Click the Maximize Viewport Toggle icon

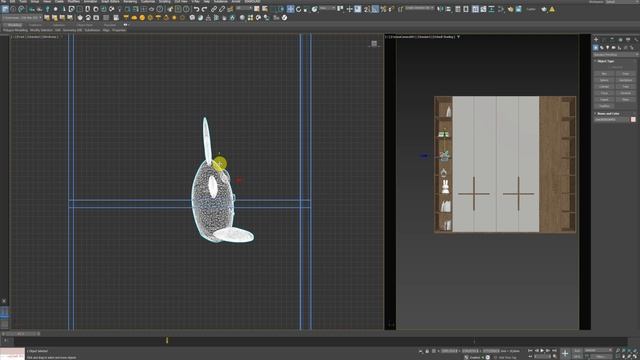click(636, 357)
